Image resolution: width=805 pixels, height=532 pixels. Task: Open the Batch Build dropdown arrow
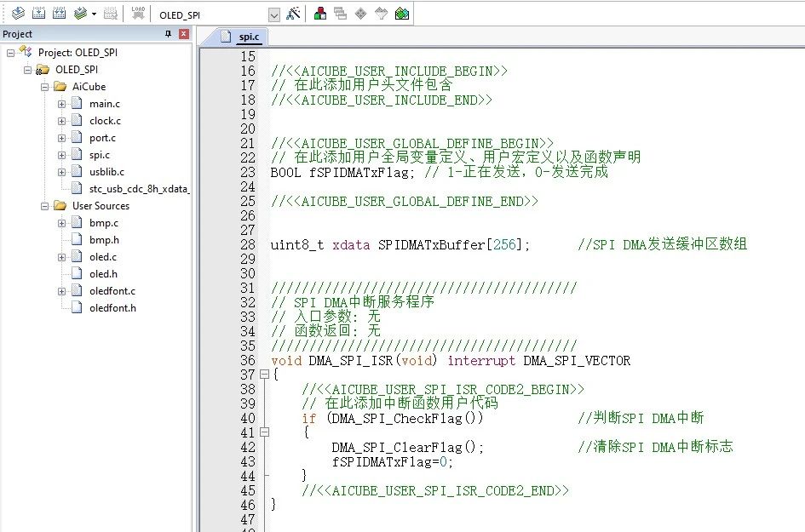pos(94,14)
